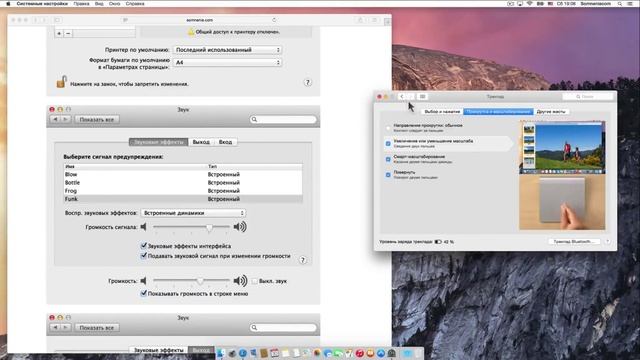
Task: Click the search field in lower Звук panel
Action: pos(283,327)
